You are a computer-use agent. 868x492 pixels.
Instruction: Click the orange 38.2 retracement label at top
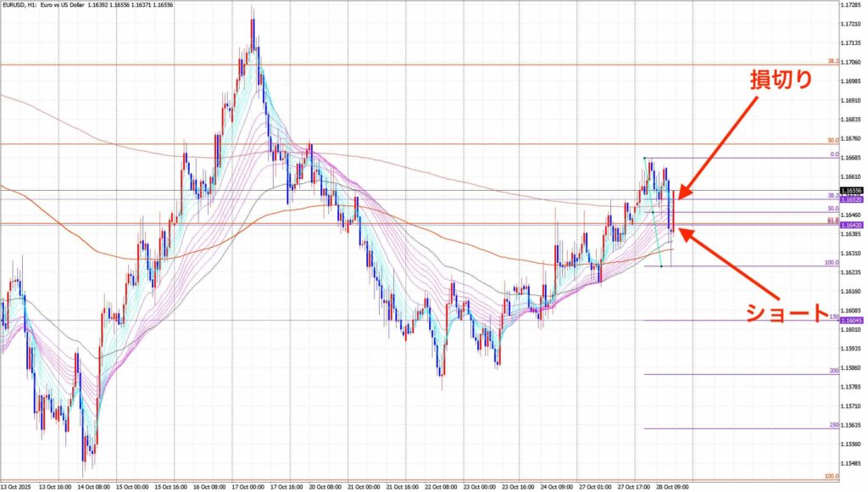[x=832, y=61]
